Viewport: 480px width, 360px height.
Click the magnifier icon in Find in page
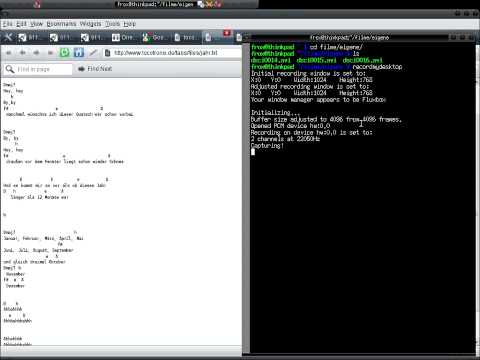10,69
